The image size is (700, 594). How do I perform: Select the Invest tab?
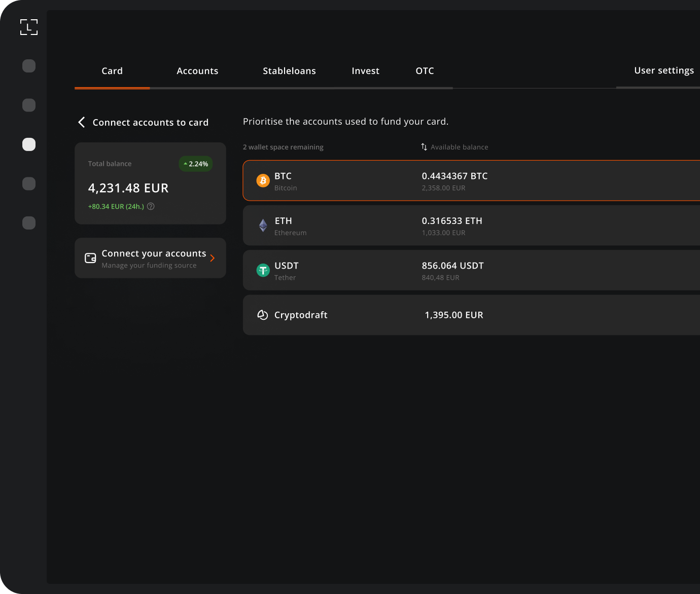pos(365,71)
